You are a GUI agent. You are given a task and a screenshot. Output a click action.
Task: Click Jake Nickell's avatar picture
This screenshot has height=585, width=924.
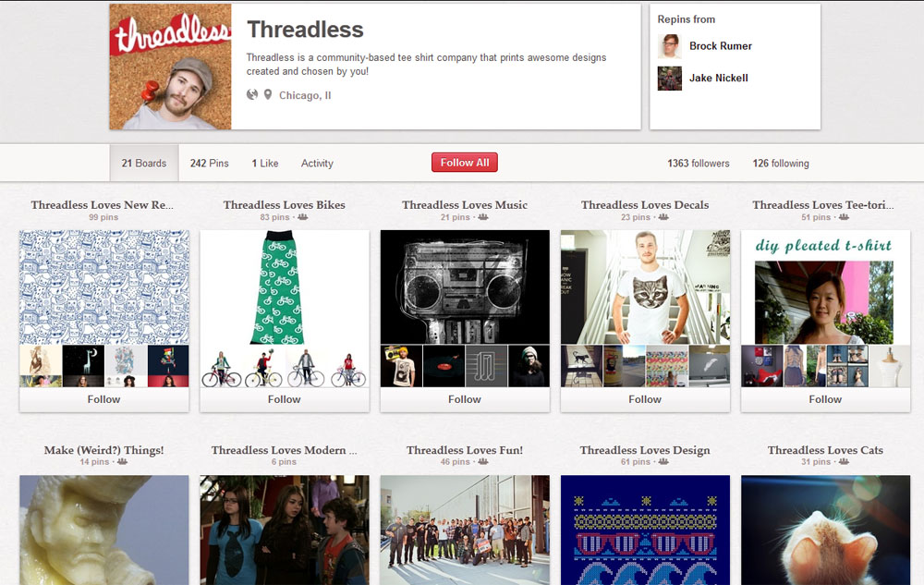669,79
